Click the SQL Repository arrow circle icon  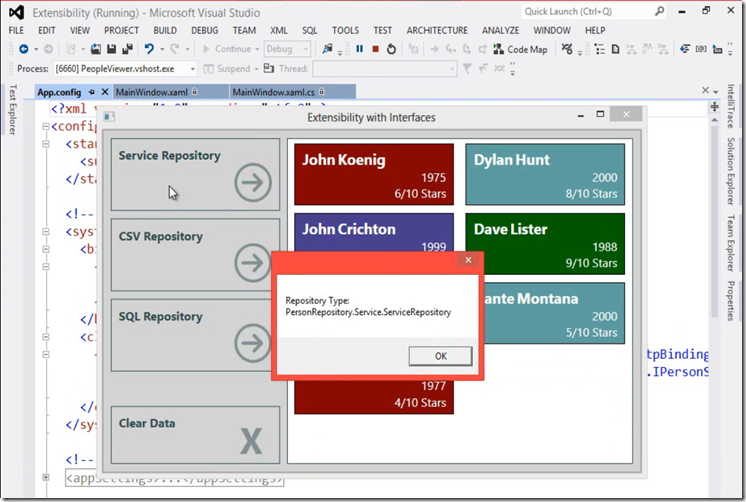click(x=253, y=343)
